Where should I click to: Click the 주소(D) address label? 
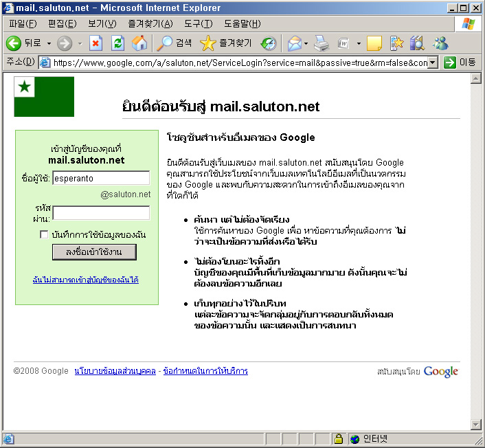coord(21,63)
